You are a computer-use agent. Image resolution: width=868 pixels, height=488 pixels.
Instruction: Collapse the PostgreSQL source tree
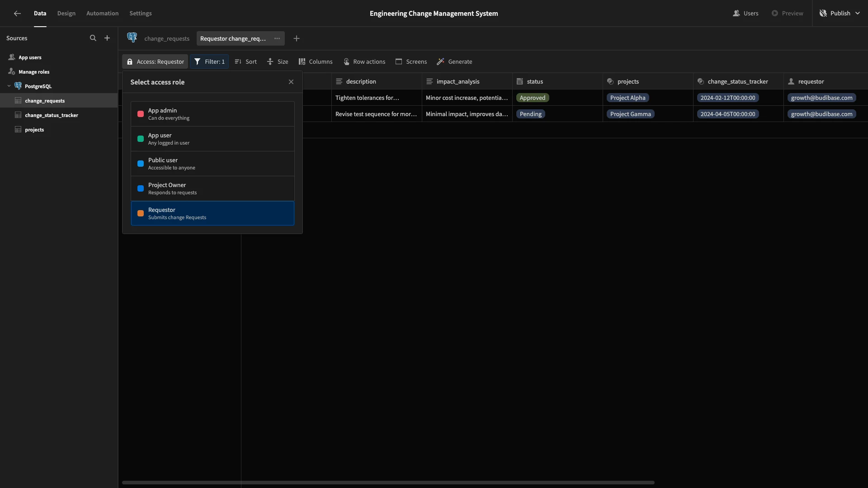pos(9,86)
